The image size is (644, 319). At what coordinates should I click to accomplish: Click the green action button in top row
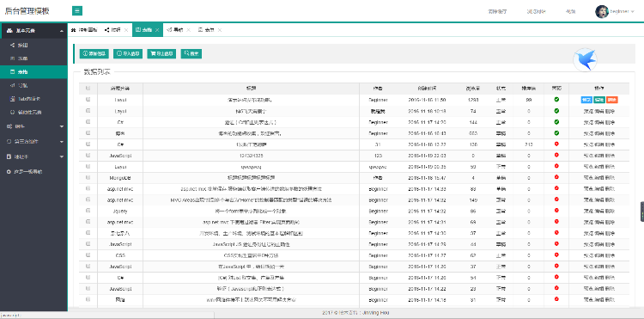tap(599, 100)
